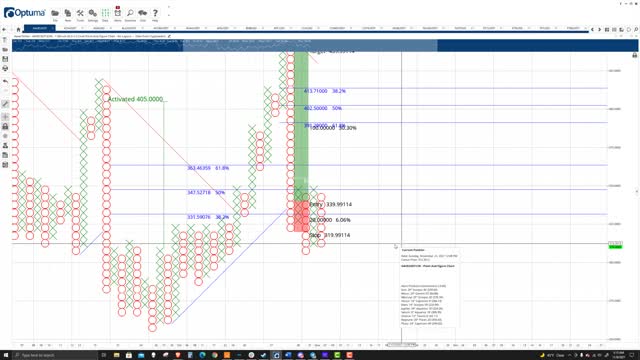Switch to the last visible chart tab
The image size is (640, 360).
(x=573, y=28)
